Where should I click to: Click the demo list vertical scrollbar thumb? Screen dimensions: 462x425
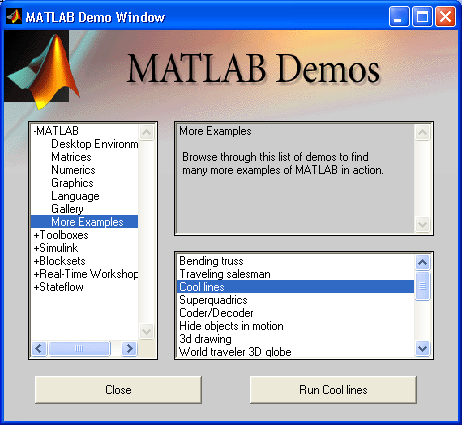coord(422,286)
